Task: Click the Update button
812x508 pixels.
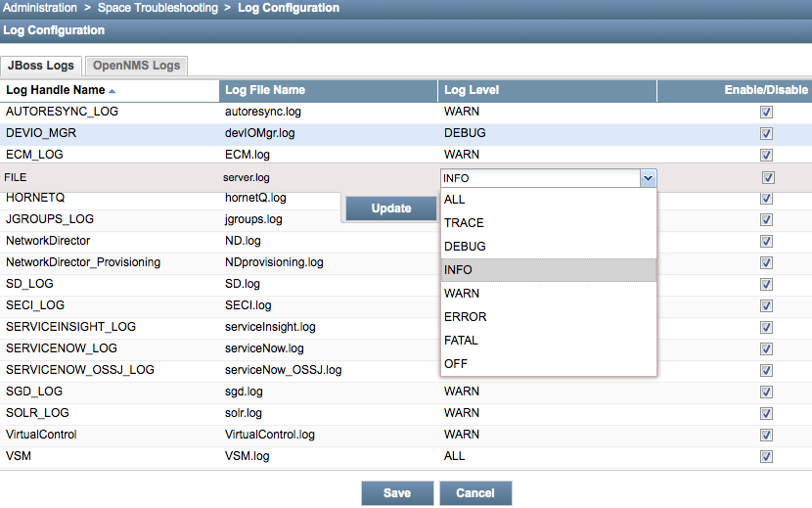Action: (390, 208)
